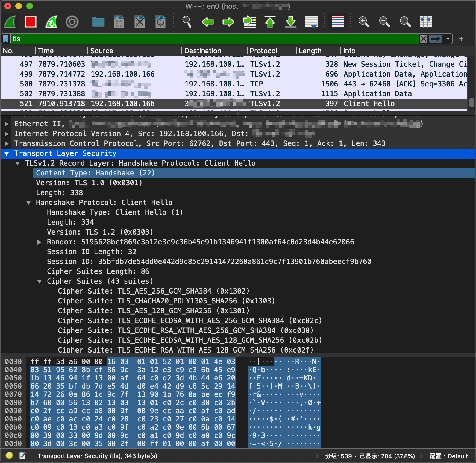The height and width of the screenshot is (463, 476).
Task: Apply the display filter with arrow button
Action: 436,39
